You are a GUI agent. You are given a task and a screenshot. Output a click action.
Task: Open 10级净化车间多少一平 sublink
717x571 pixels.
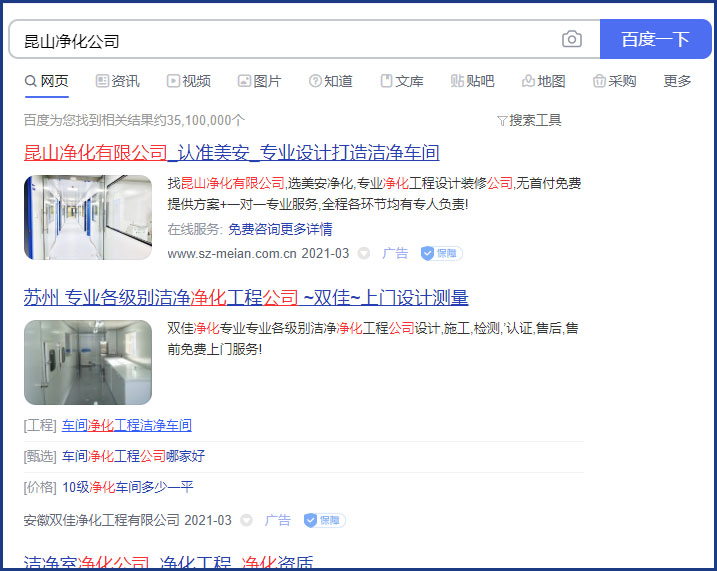click(128, 487)
